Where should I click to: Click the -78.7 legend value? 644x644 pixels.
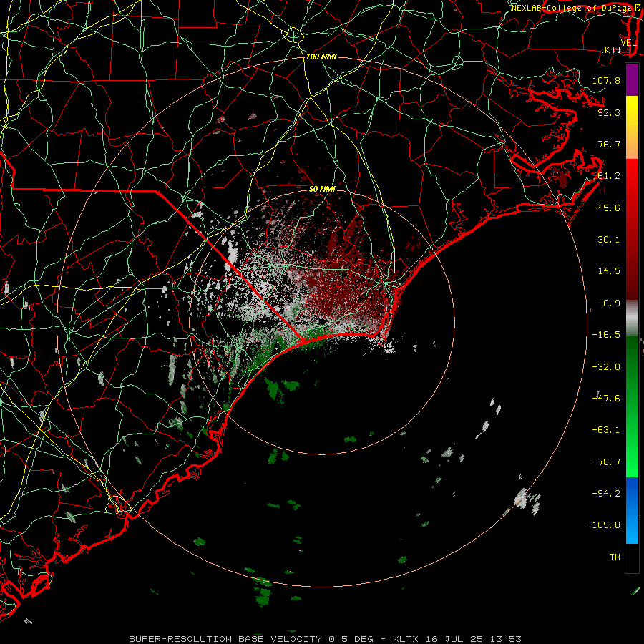pos(606,462)
